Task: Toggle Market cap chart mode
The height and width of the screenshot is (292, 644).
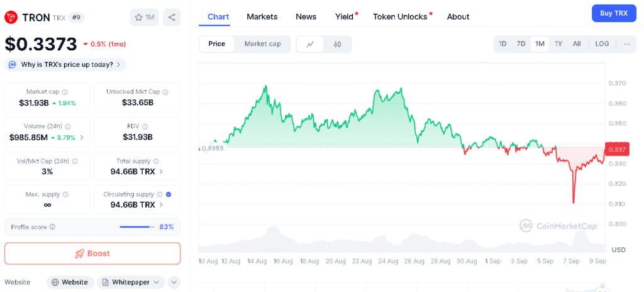Action: coord(263,43)
